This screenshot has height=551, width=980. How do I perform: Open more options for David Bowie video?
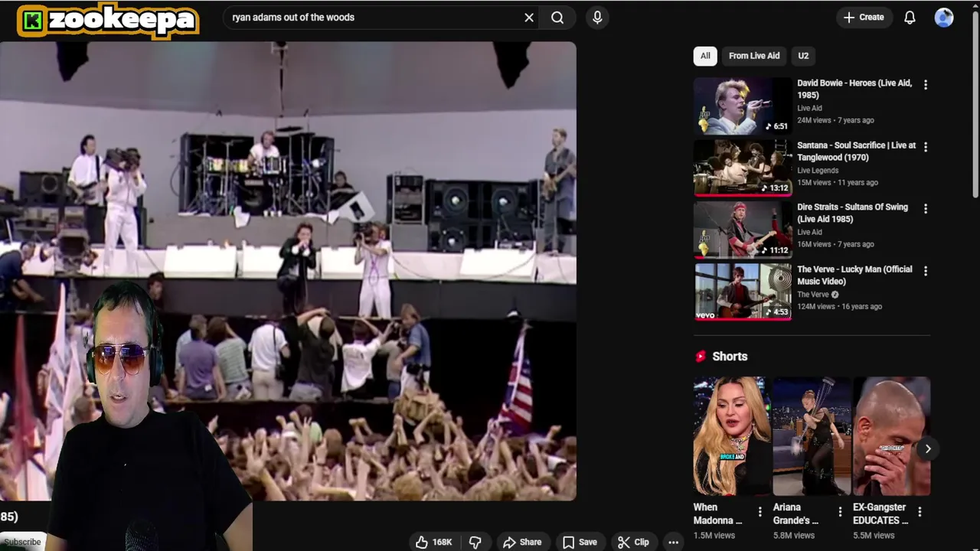click(x=925, y=85)
